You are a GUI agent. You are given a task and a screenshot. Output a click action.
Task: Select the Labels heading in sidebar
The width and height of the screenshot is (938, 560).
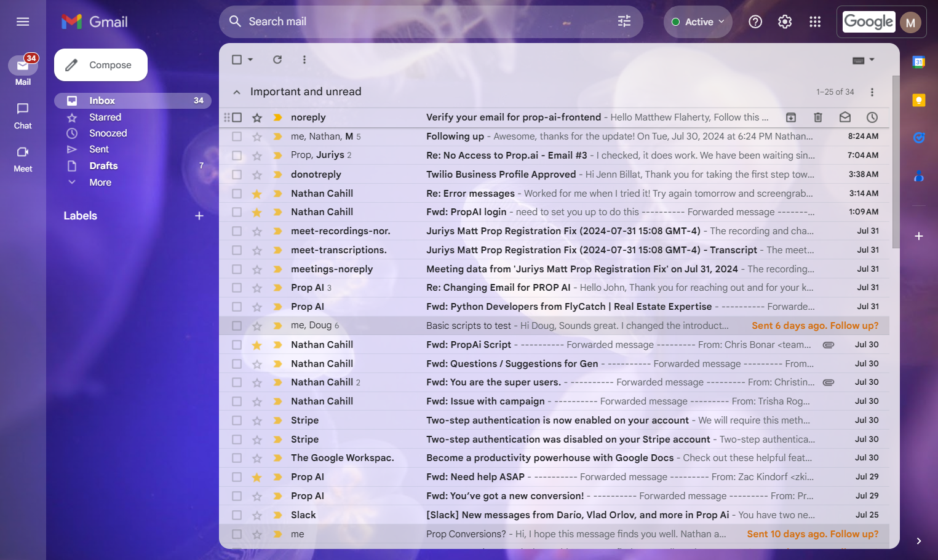(x=81, y=216)
